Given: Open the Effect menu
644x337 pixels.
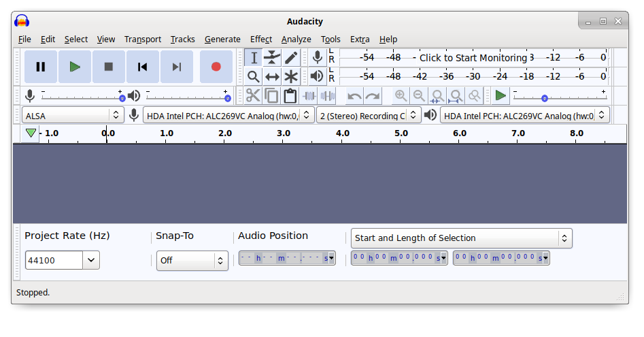Looking at the screenshot, I should (261, 39).
